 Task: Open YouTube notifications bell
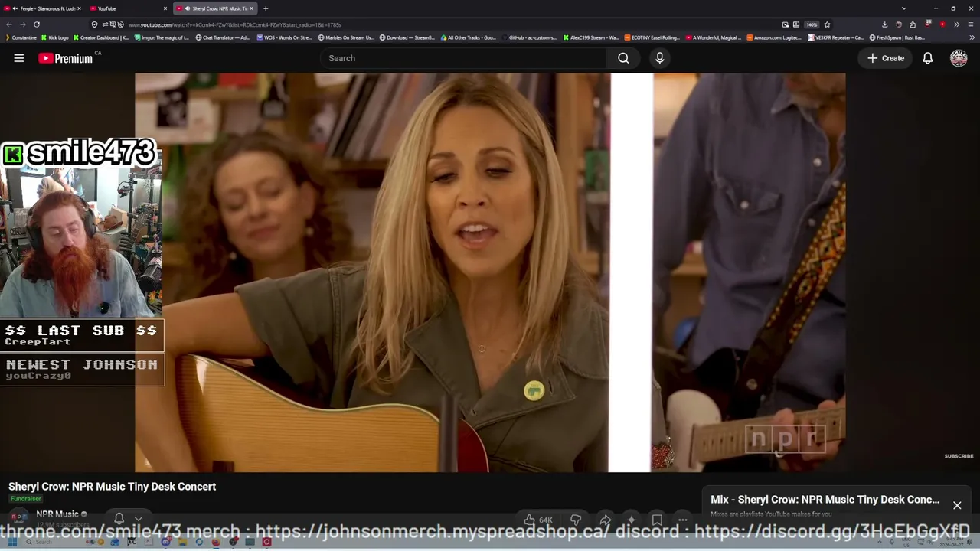[927, 58]
